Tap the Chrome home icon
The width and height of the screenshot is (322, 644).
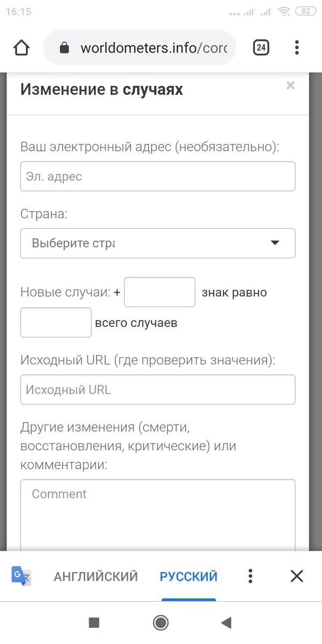click(21, 48)
